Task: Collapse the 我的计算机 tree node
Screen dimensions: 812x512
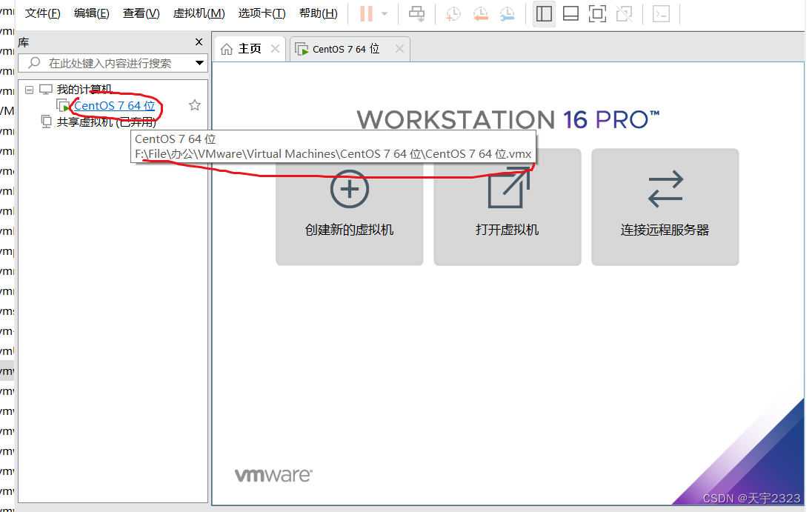Action: tap(30, 90)
